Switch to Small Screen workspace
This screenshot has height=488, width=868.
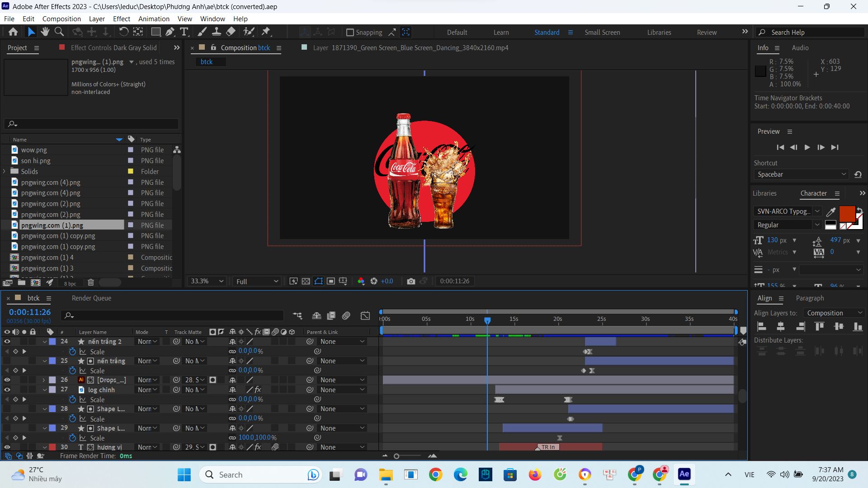pyautogui.click(x=602, y=33)
